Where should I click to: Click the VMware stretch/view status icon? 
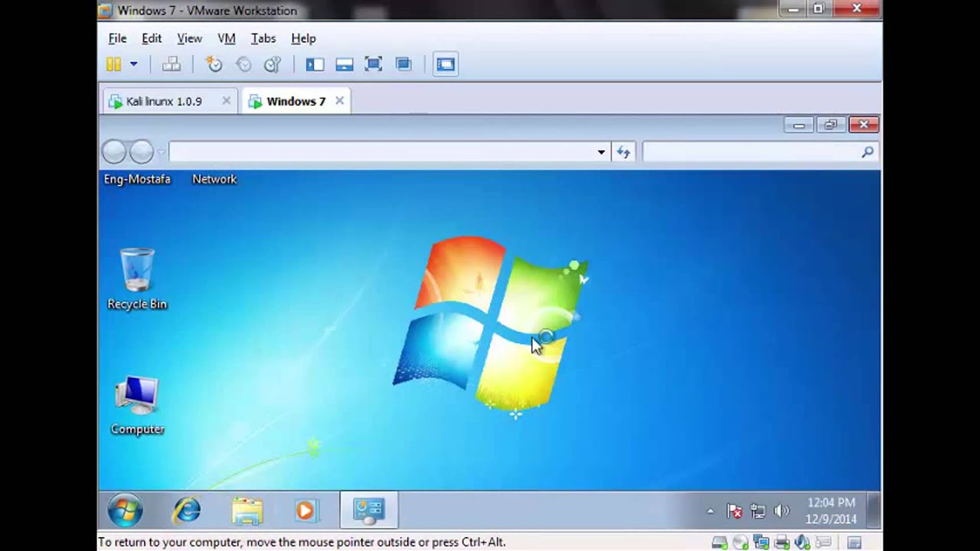pyautogui.click(x=854, y=543)
